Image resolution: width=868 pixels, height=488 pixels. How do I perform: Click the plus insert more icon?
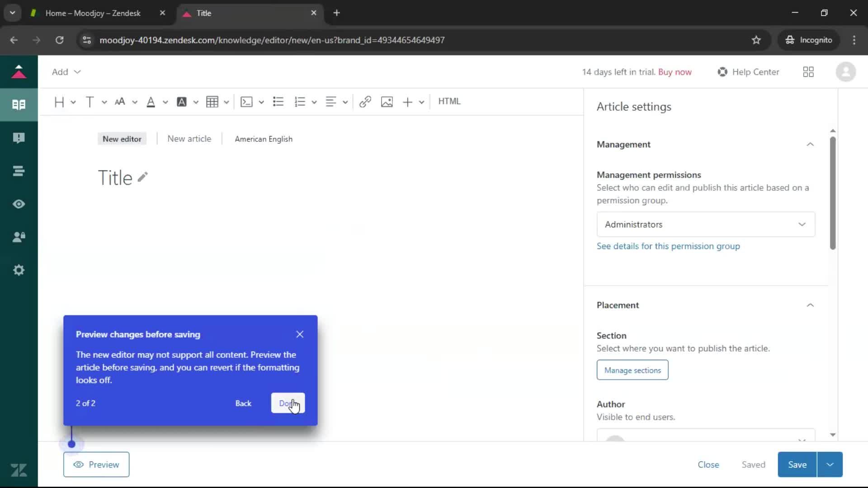pyautogui.click(x=407, y=102)
